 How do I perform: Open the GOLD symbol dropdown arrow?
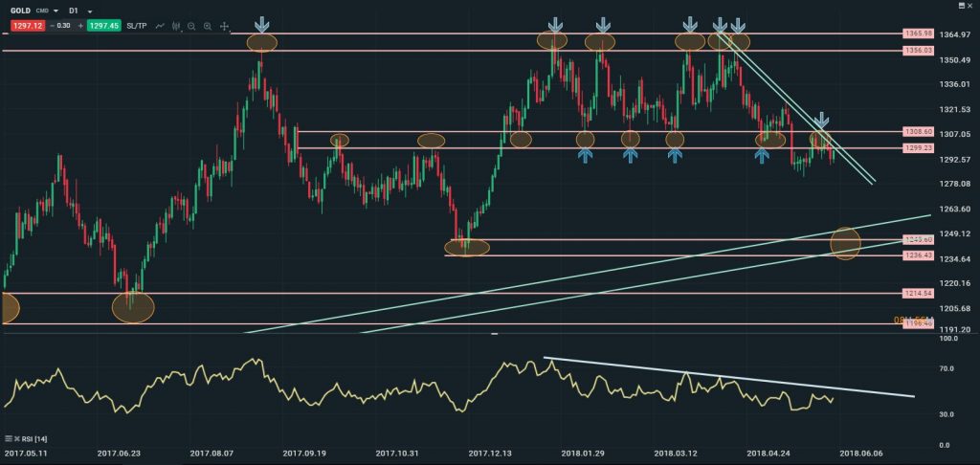(56, 11)
